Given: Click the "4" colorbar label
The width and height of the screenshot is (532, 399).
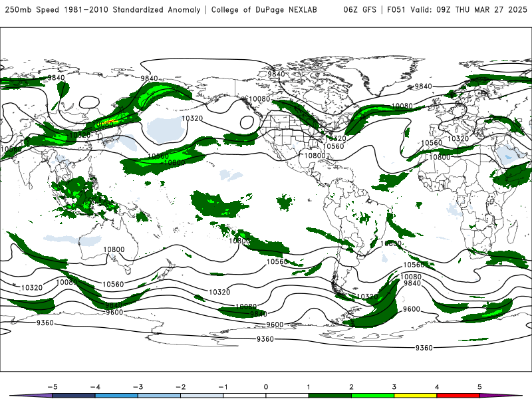Looking at the screenshot, I should (x=437, y=387).
